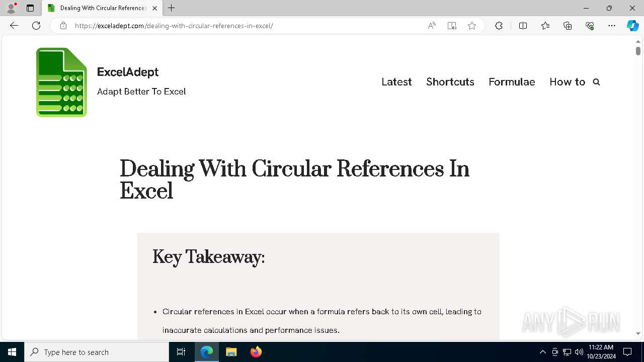Open the Edge profile icon

tap(11, 8)
